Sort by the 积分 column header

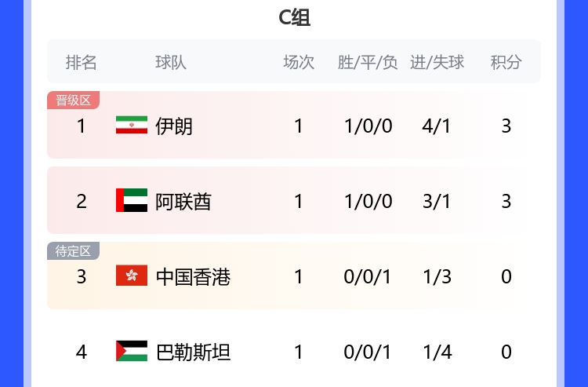point(506,62)
